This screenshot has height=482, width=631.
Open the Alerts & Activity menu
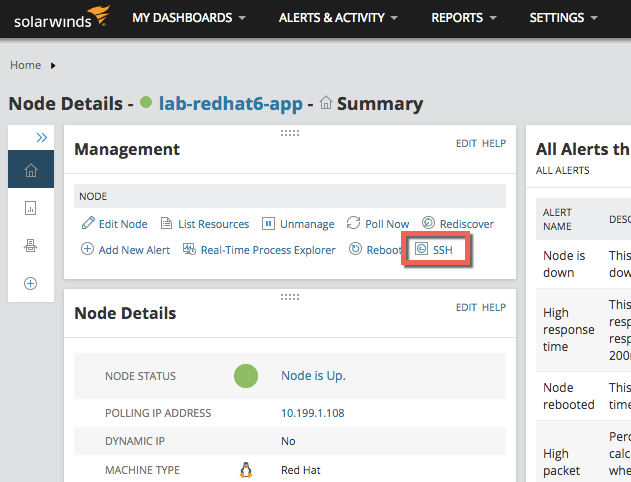[x=338, y=18]
